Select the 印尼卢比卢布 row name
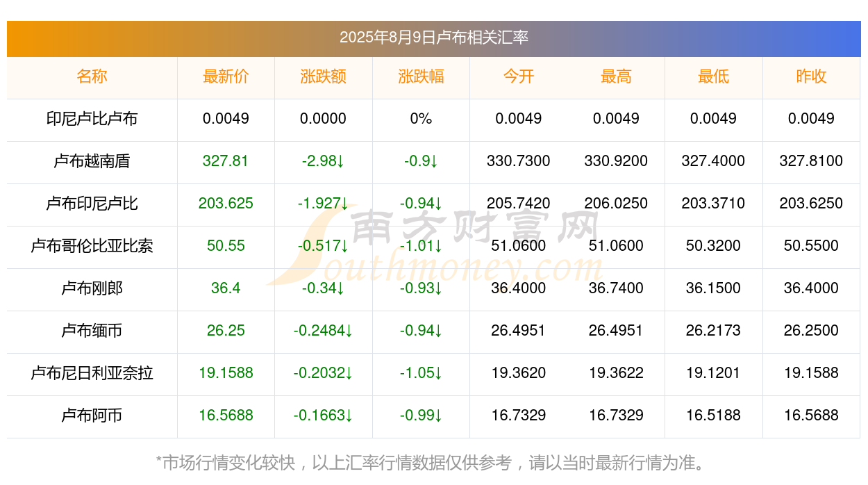This screenshot has height=485, width=868. (92, 119)
